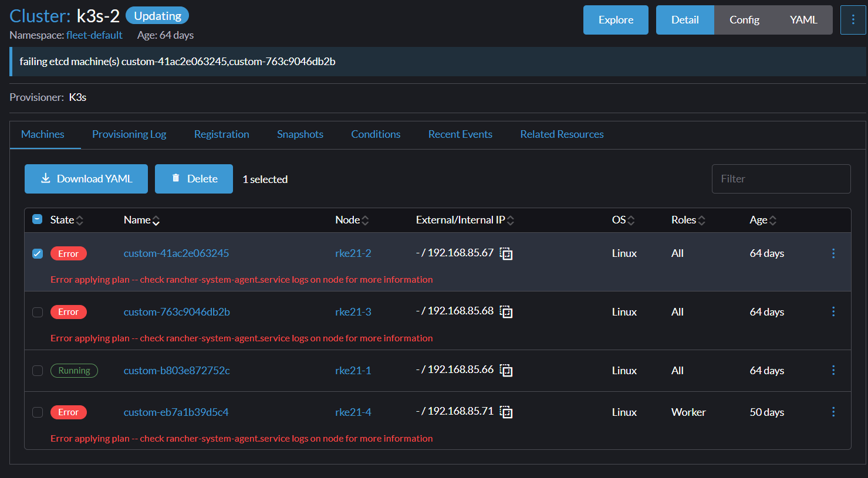Open node rke21-4
The width and height of the screenshot is (868, 478).
[353, 412]
